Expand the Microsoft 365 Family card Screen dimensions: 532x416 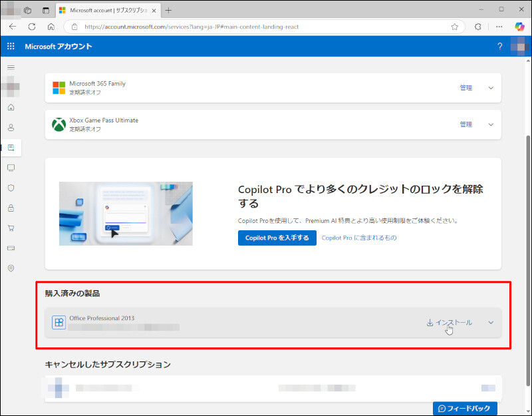coord(491,88)
